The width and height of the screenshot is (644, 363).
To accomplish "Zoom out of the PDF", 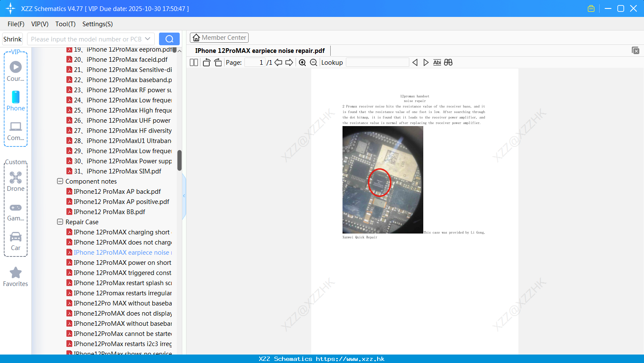I will [x=313, y=62].
